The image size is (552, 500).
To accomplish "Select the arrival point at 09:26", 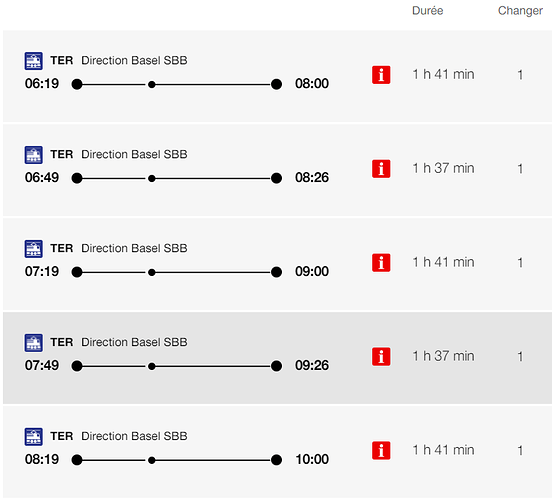I will click(276, 366).
